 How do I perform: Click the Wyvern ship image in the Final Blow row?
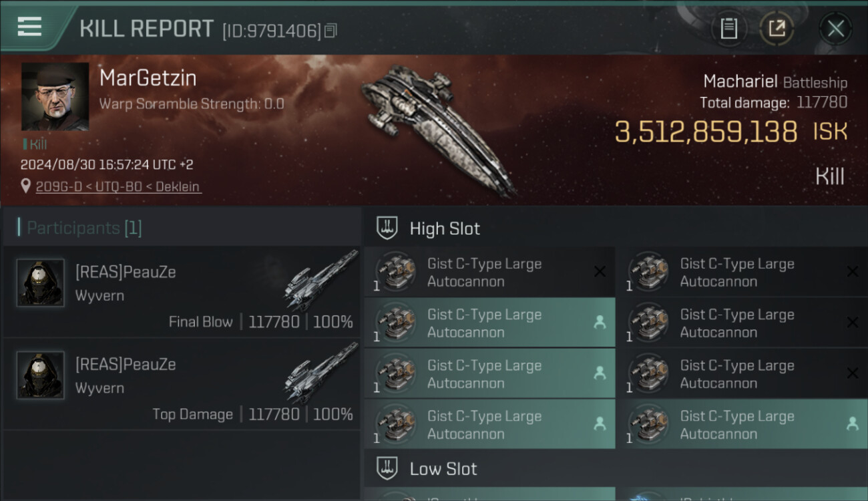coord(320,281)
